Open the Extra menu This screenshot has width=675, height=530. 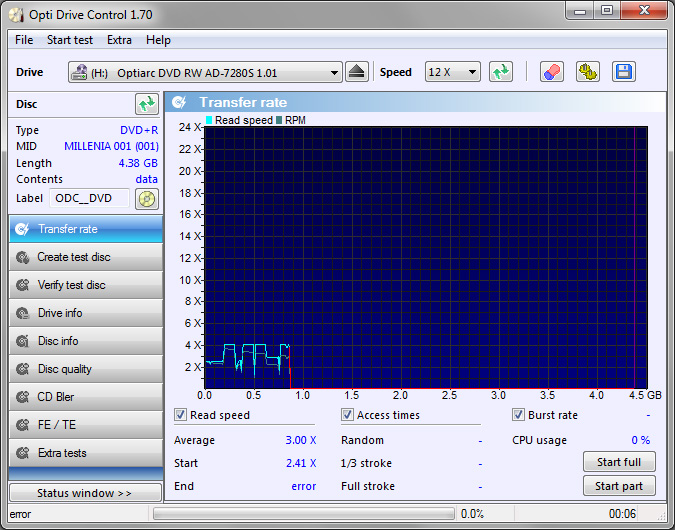tap(119, 40)
